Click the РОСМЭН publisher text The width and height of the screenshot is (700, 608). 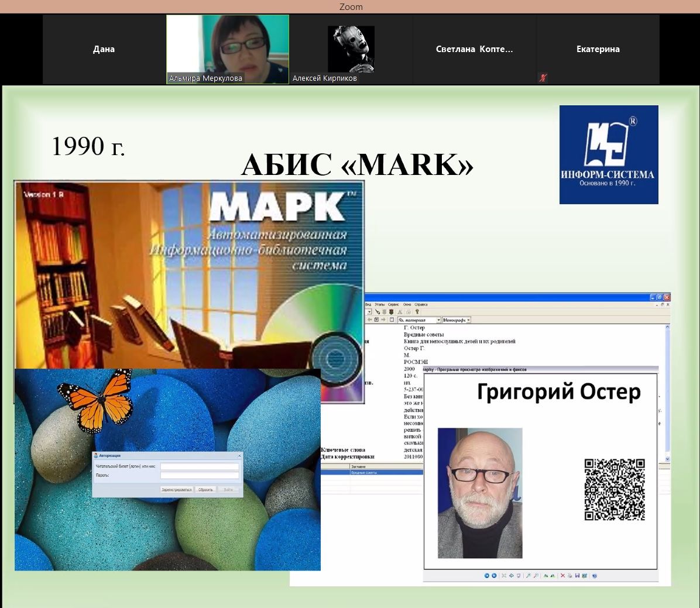click(416, 362)
